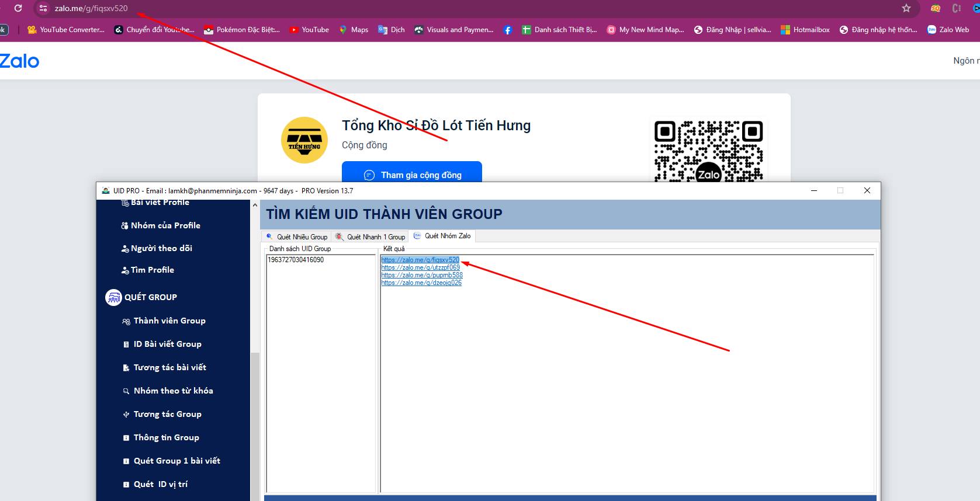
Task: Click the zalo.me address bar URL
Action: click(91, 8)
